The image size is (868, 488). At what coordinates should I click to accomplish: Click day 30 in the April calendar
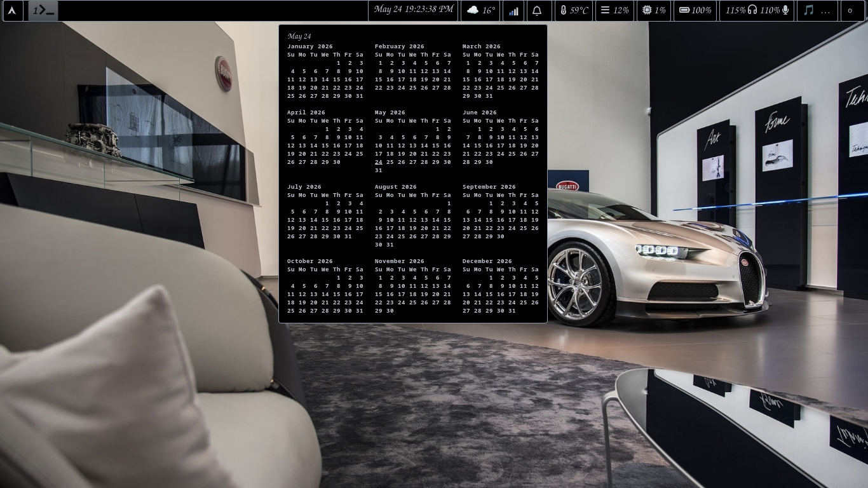tap(337, 162)
